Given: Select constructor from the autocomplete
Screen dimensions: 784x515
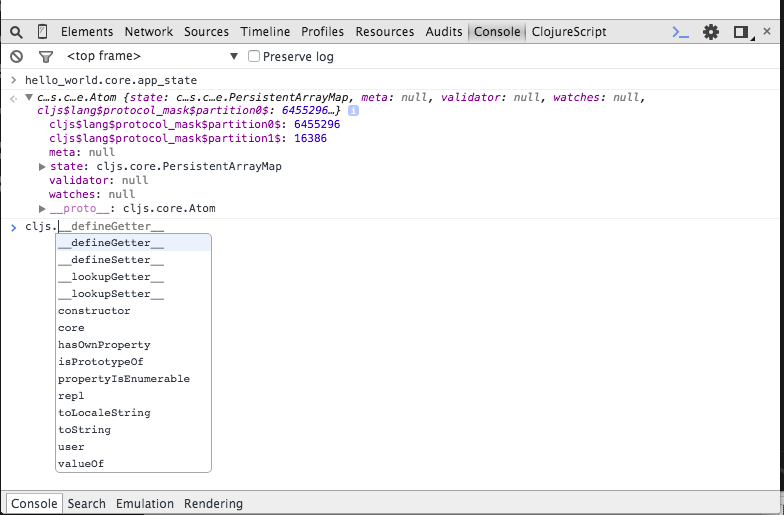Looking at the screenshot, I should pos(134,311).
